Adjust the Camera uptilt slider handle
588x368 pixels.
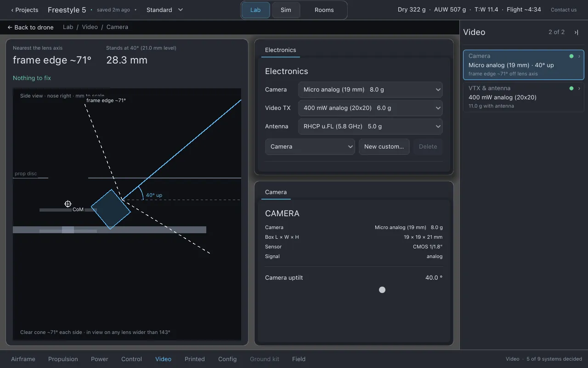click(382, 290)
